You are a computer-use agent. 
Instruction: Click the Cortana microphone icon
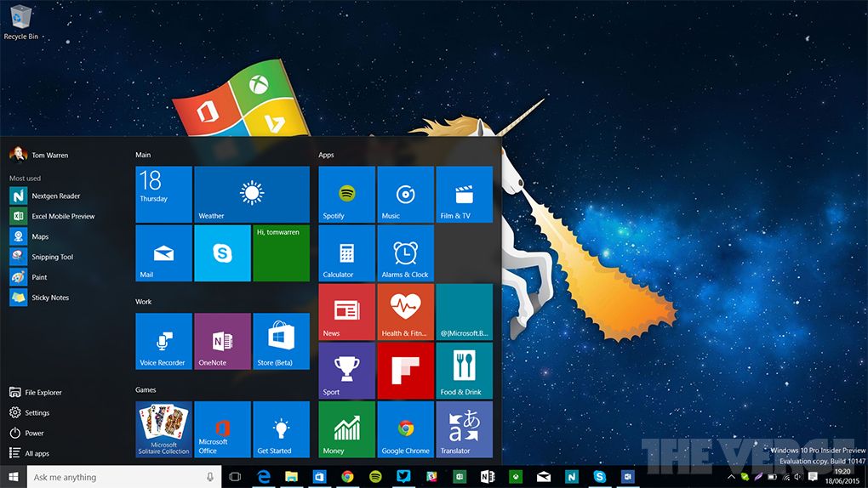[210, 477]
